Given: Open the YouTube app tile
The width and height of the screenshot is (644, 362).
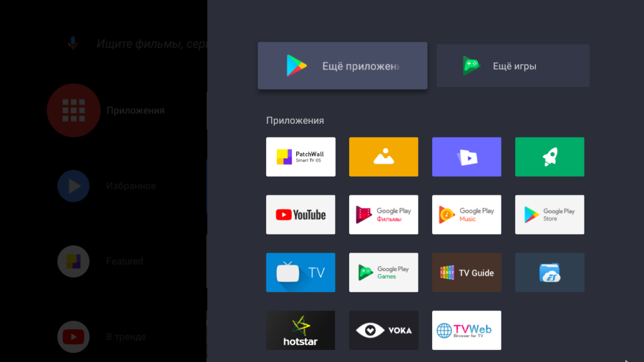Looking at the screenshot, I should 301,214.
